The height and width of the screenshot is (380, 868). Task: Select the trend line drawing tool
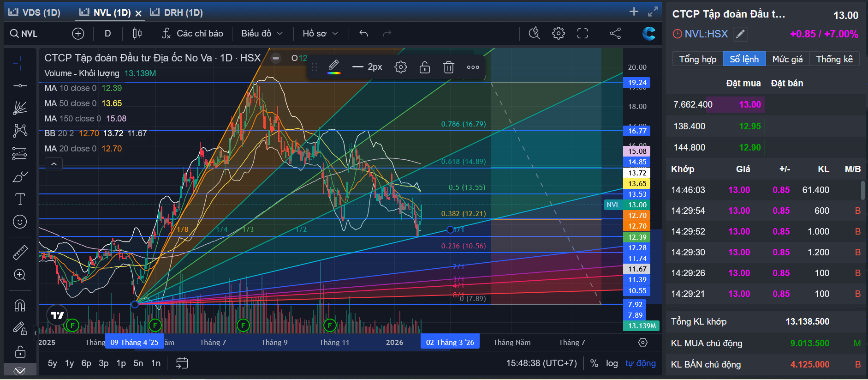tap(20, 86)
